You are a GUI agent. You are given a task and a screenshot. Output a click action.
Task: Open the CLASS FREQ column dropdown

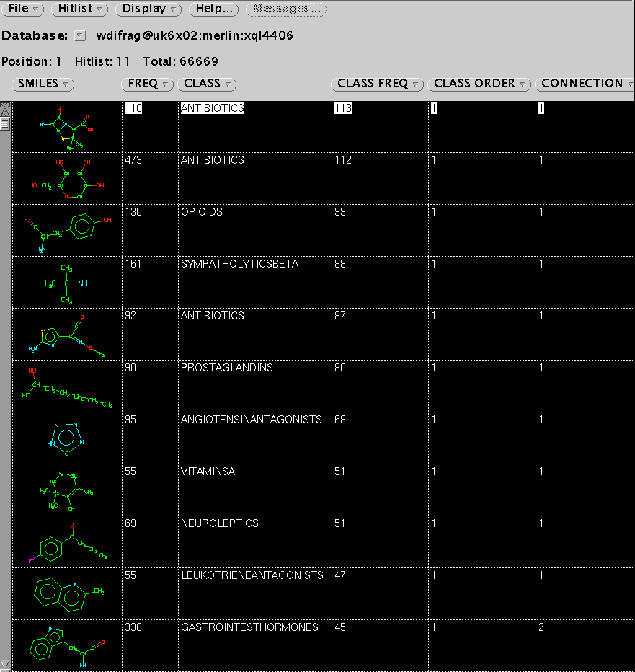click(x=378, y=84)
